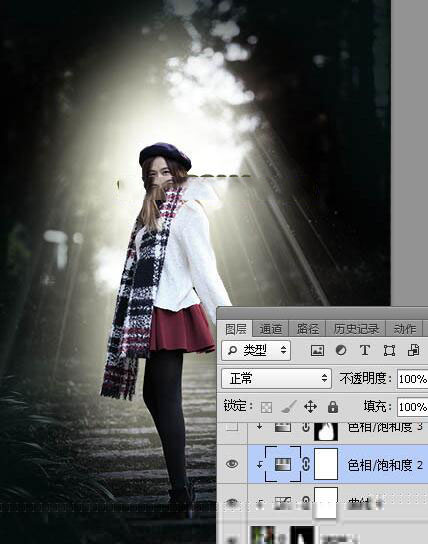Switch to the 图层 tab
The height and width of the screenshot is (544, 428).
coord(236,329)
